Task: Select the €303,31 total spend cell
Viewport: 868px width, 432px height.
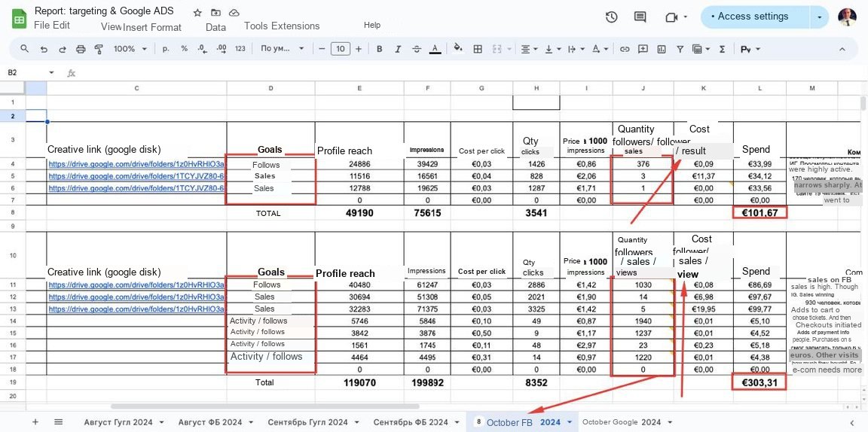Action: coord(759,383)
